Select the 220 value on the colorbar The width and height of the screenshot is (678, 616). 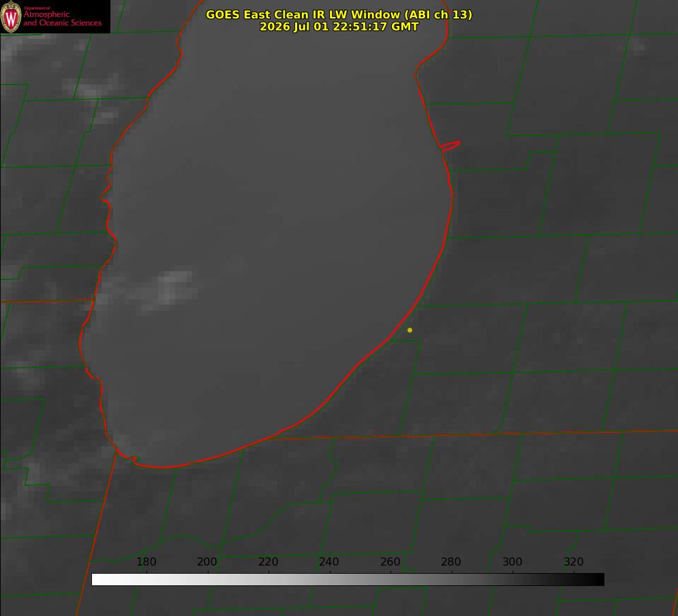click(268, 561)
